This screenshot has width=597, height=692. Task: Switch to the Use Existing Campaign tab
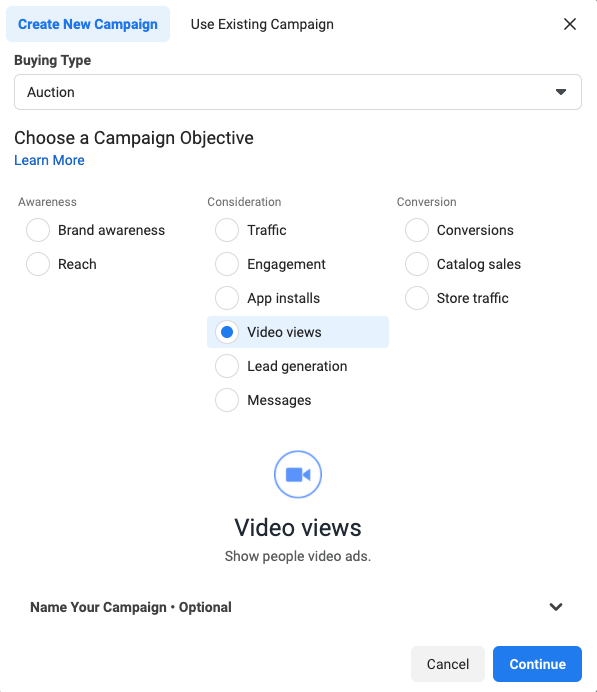pyautogui.click(x=262, y=24)
